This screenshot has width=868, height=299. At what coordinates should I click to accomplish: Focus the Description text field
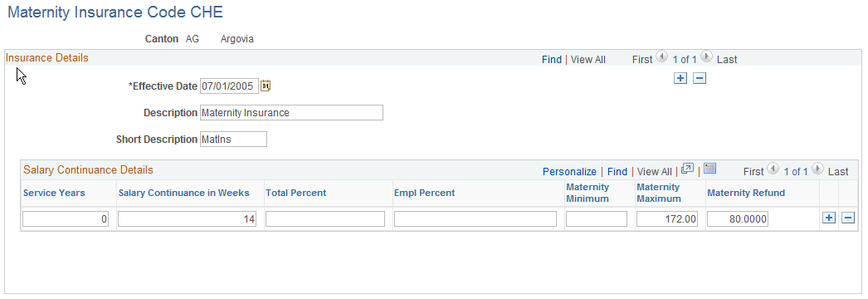click(291, 112)
